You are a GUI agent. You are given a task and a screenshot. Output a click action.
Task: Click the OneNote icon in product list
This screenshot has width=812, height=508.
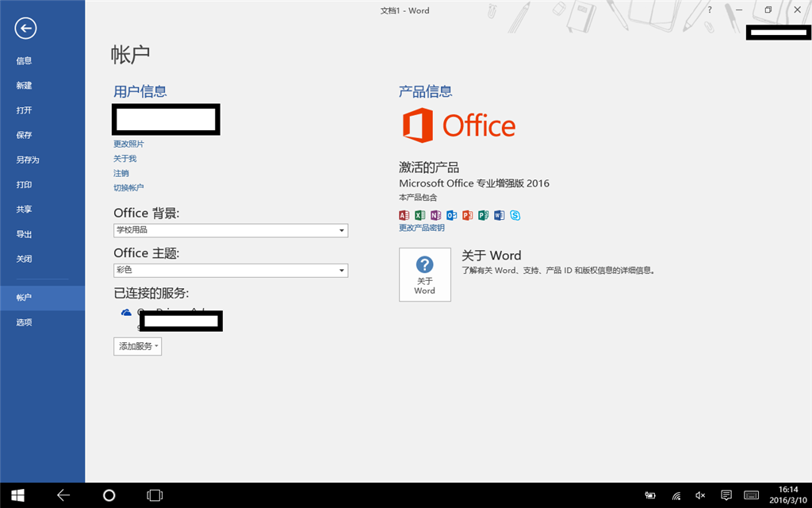(435, 215)
